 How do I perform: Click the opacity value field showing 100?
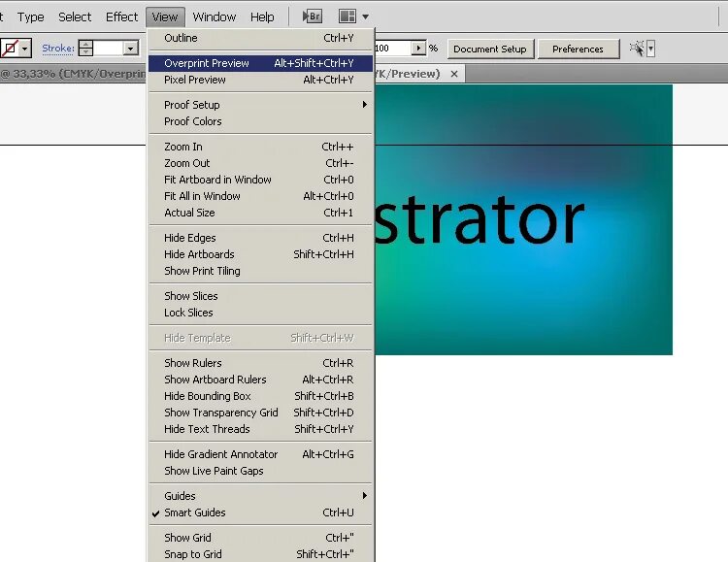tap(393, 48)
